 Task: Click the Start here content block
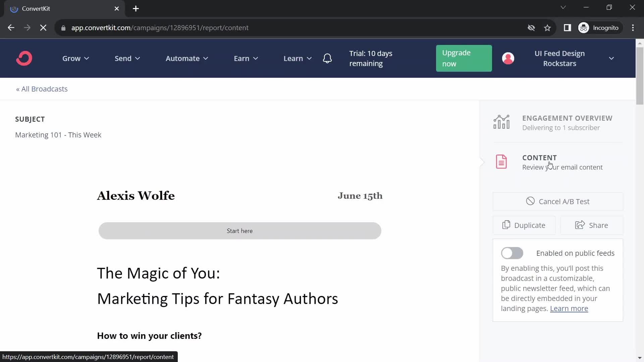[239, 231]
